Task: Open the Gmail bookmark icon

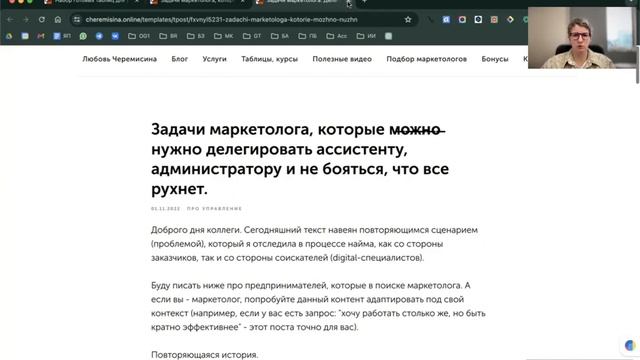Action: tap(41, 36)
